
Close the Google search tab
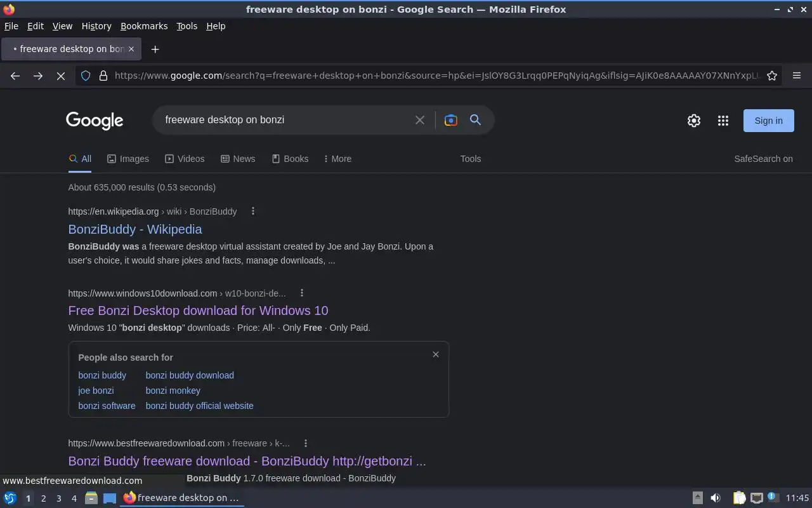131,49
